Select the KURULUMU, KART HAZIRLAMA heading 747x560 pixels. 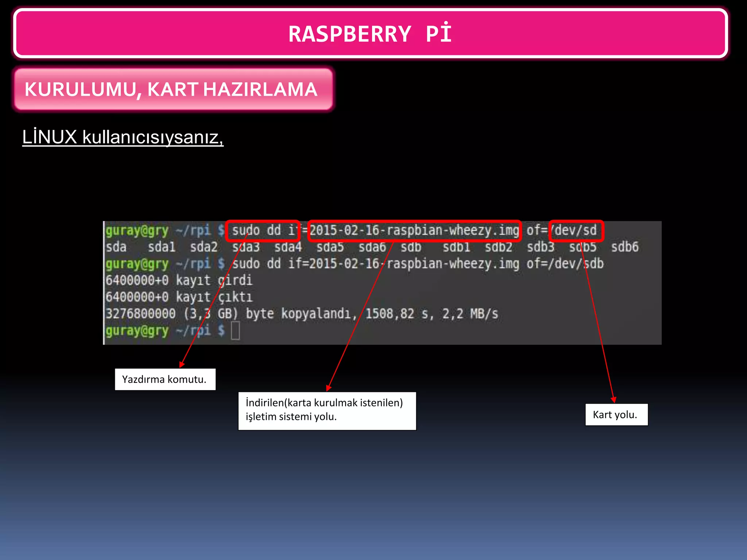(174, 89)
